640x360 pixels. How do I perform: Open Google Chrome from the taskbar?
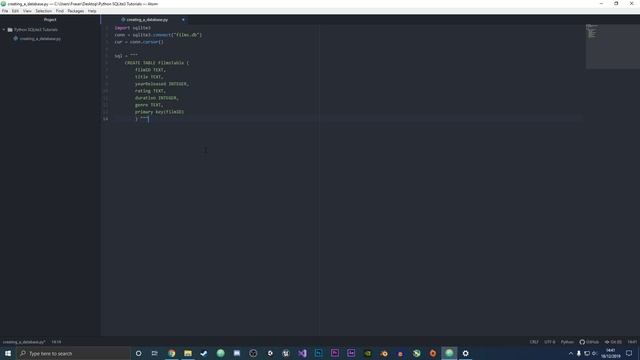click(171, 353)
